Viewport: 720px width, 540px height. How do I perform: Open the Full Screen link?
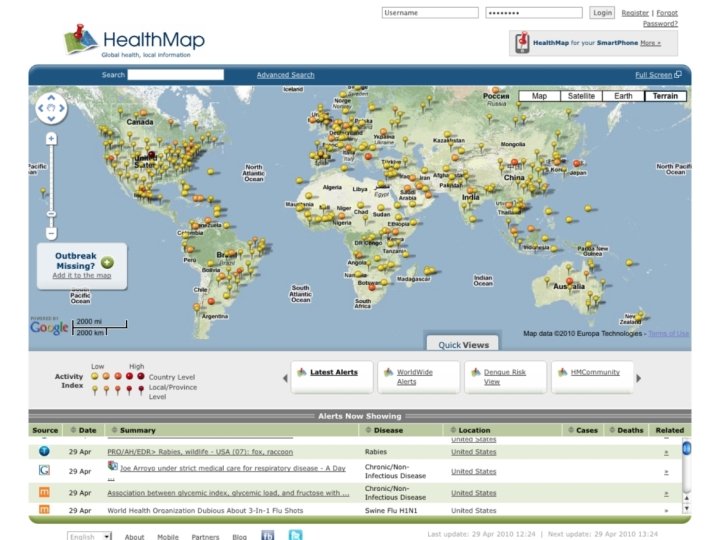[653, 75]
